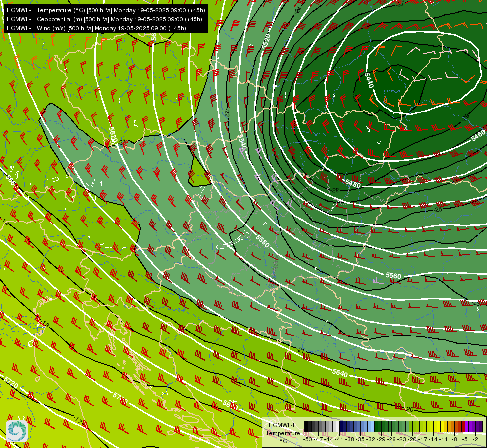Click the 5560 geopotential contour label
487x448 pixels.
(x=393, y=276)
